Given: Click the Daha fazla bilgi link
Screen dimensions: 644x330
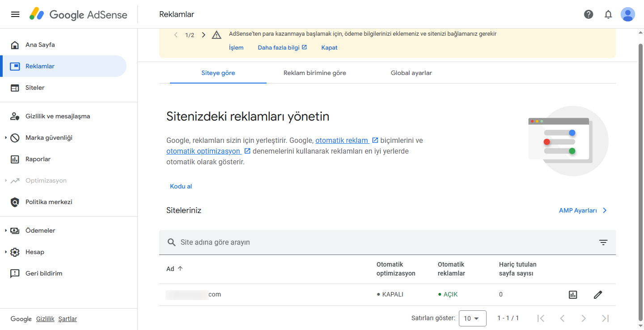Looking at the screenshot, I should [x=282, y=48].
